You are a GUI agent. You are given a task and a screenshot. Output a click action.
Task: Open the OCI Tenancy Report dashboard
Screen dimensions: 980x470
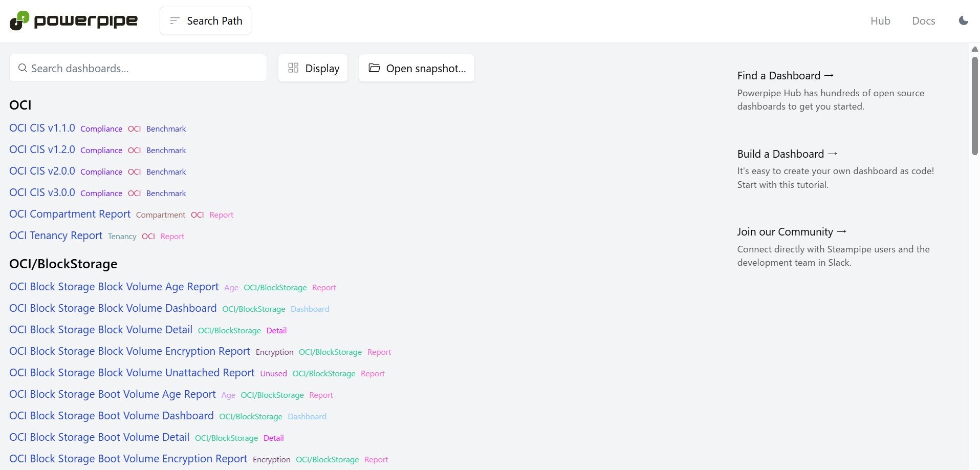click(x=56, y=236)
